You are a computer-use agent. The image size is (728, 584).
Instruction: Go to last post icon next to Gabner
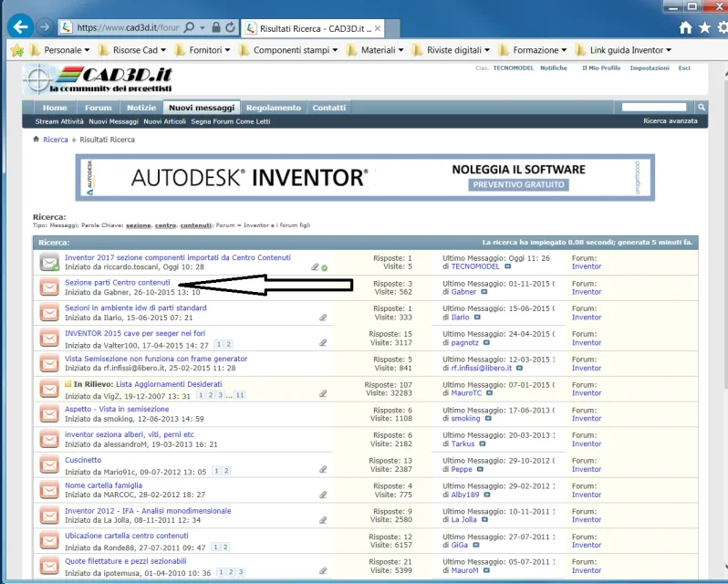pyautogui.click(x=484, y=292)
